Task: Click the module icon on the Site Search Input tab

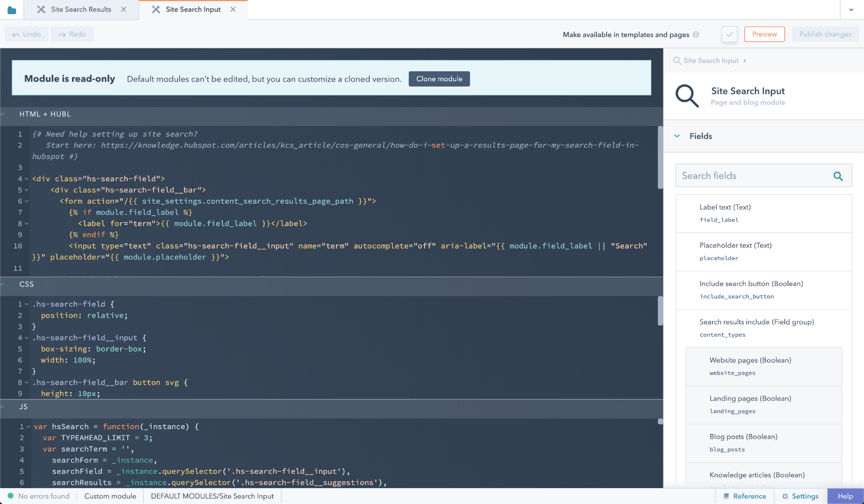Action: pyautogui.click(x=156, y=9)
